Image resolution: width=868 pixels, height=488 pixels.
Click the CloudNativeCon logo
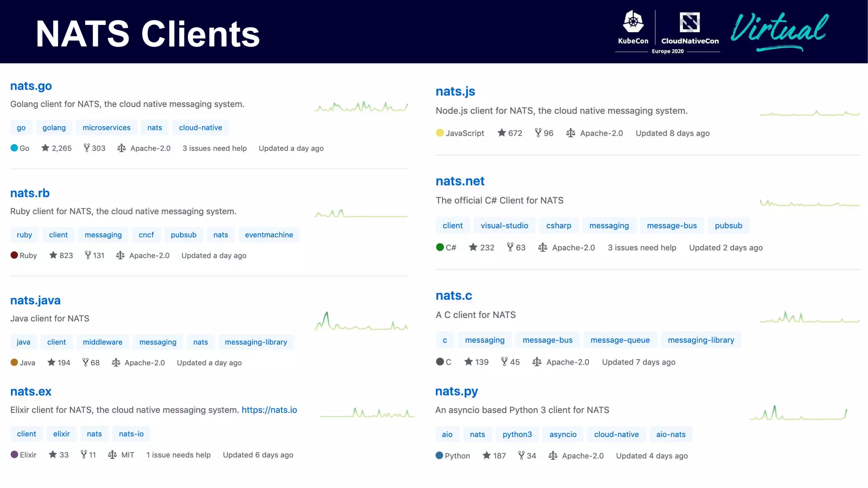(x=690, y=22)
